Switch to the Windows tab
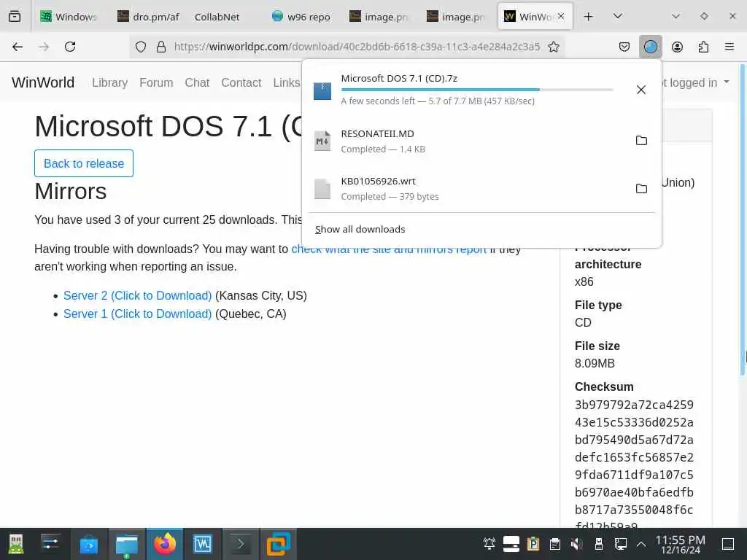Image resolution: width=747 pixels, height=560 pixels. [69, 17]
